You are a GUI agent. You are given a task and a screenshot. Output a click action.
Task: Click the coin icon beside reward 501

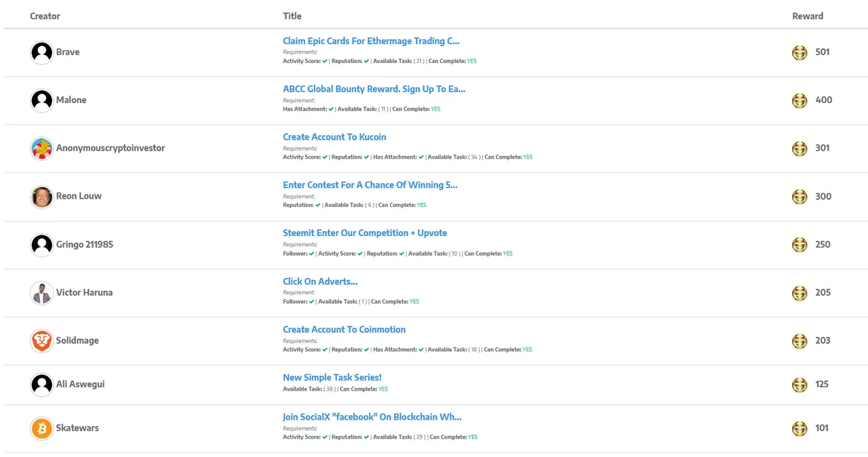[800, 52]
